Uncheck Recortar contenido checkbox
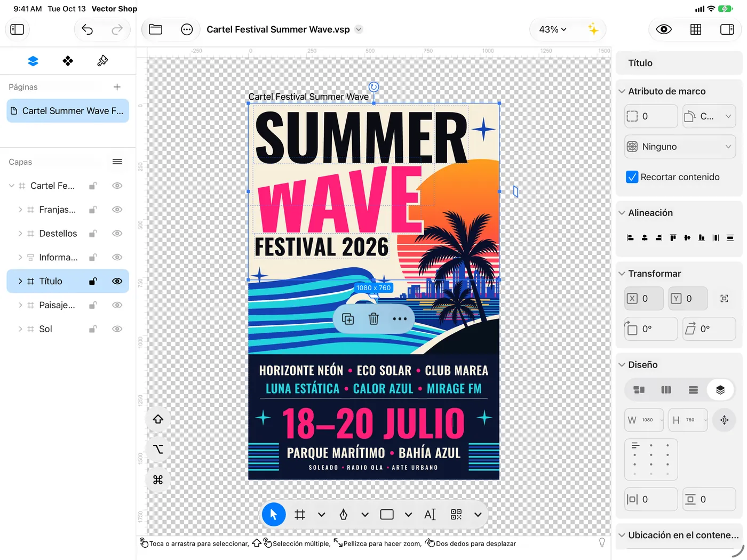 [632, 177]
